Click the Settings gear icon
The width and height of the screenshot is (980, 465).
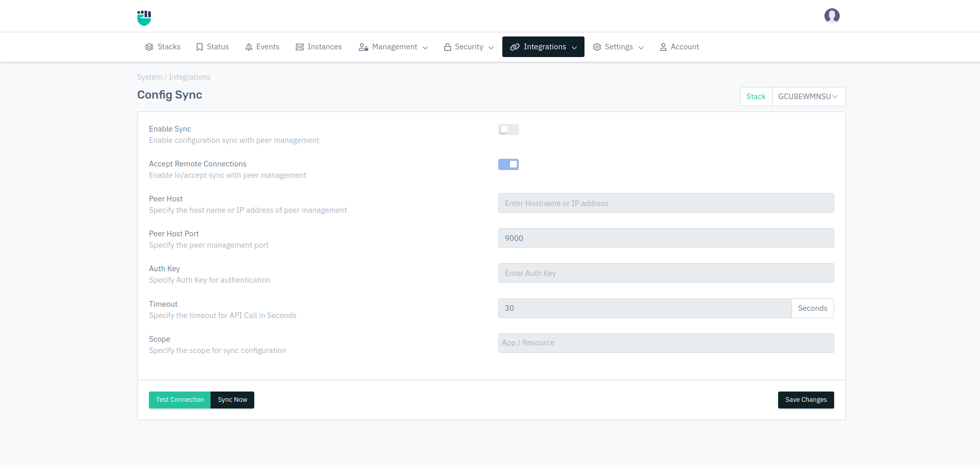[597, 47]
